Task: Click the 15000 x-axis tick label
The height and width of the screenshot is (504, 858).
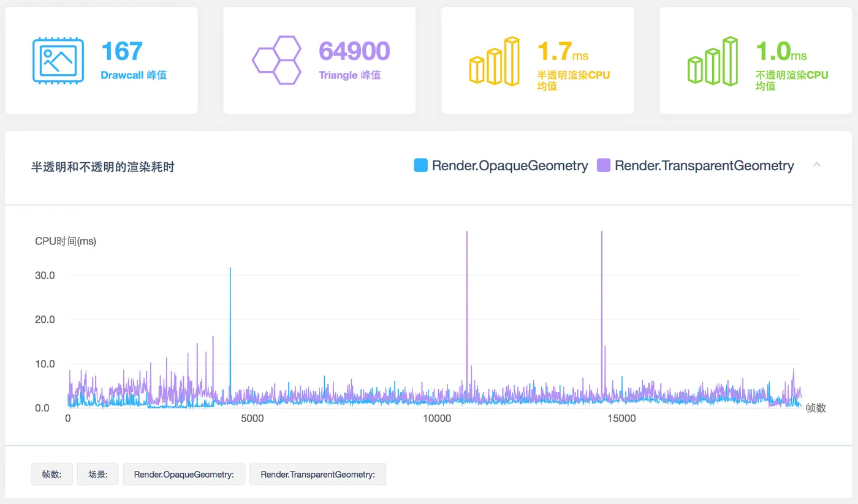Action: [x=621, y=419]
